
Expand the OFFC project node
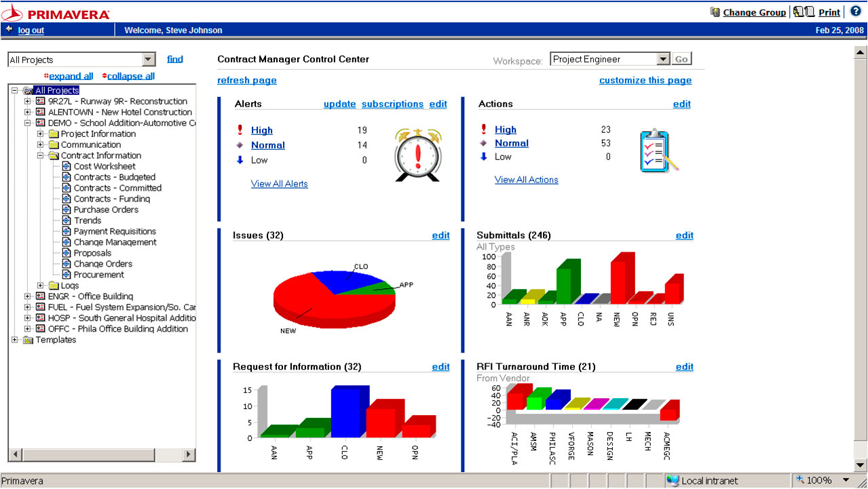coord(28,329)
